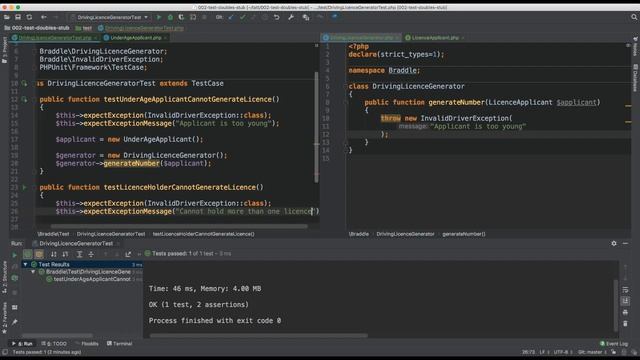Image resolution: width=640 pixels, height=360 pixels.
Task: Switch to the LicenceApplicant.php tab
Action: [435, 38]
